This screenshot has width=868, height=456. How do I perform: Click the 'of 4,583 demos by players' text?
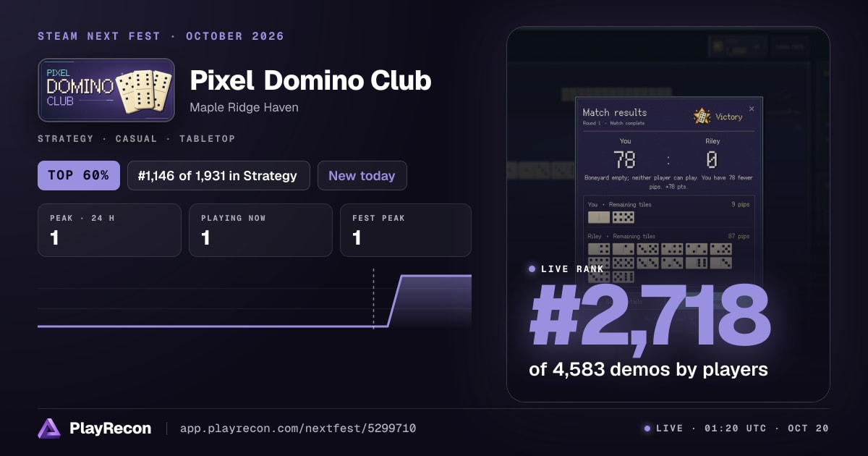[648, 369]
